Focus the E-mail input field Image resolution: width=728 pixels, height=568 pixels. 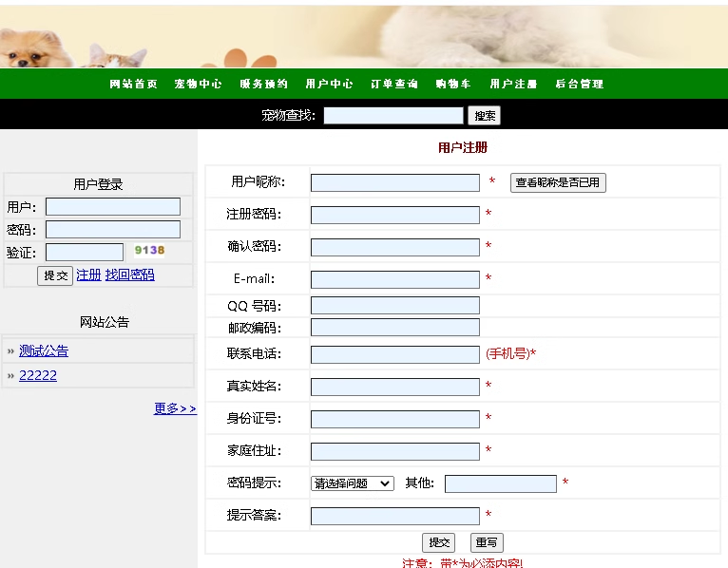[395, 279]
